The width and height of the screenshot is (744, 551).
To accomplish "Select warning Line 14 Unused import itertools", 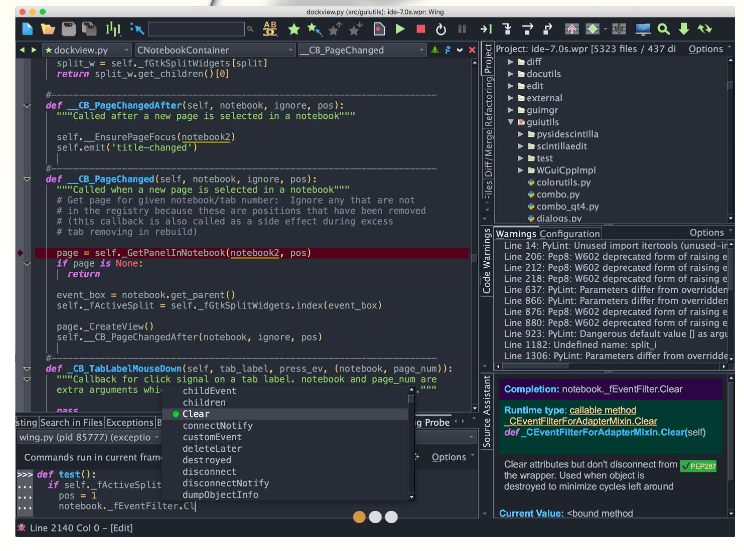I will 615,246.
